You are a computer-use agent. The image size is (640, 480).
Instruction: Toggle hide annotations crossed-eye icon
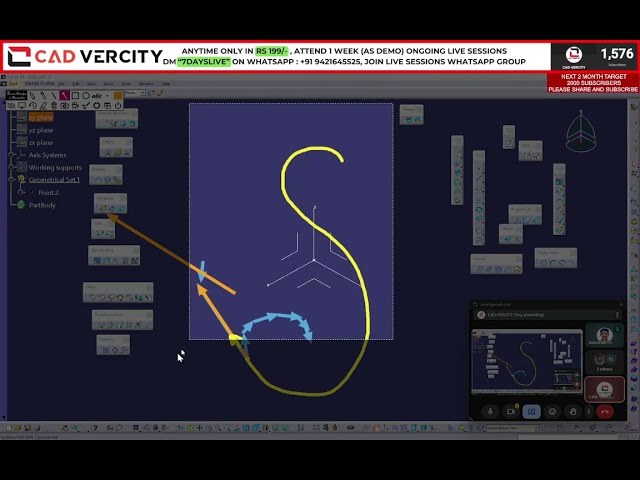[x=11, y=106]
